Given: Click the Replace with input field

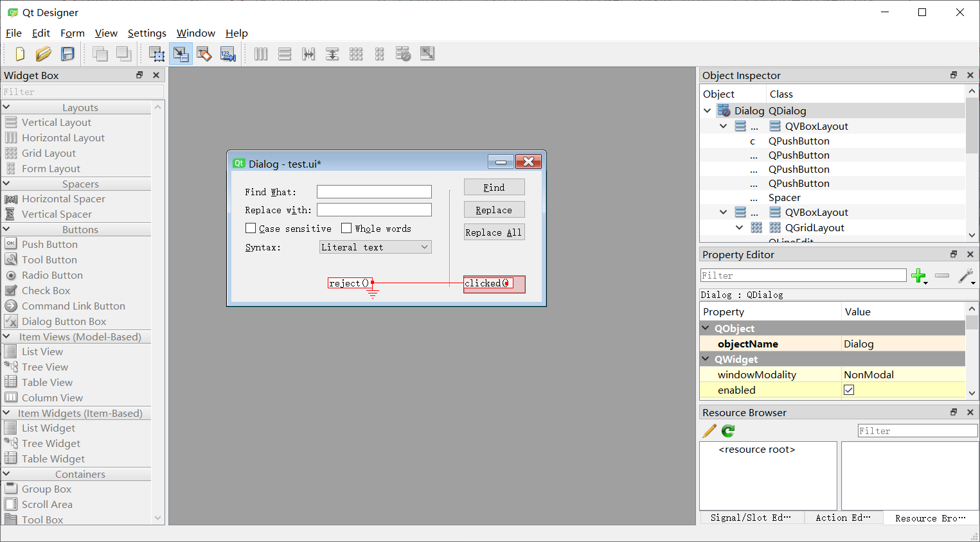Looking at the screenshot, I should 374,209.
